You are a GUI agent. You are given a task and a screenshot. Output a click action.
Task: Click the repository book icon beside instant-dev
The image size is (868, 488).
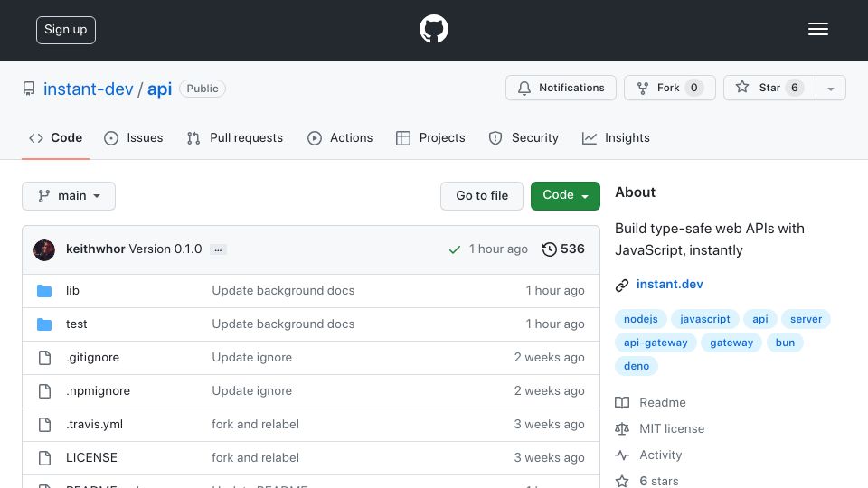point(29,89)
